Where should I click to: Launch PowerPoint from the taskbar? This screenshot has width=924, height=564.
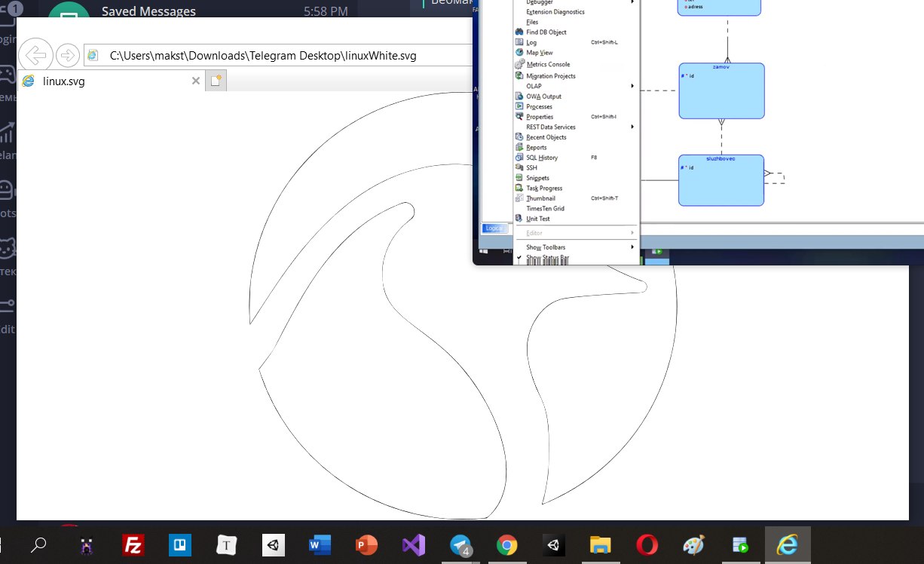click(x=367, y=545)
